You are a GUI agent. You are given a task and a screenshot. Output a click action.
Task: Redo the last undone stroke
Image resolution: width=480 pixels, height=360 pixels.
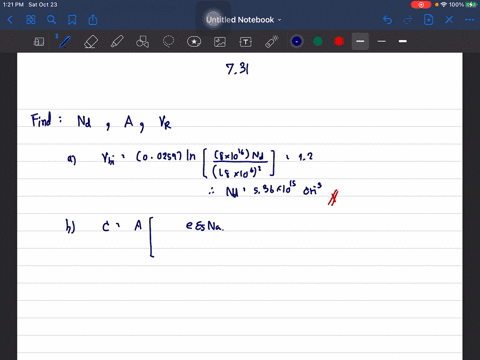click(408, 20)
